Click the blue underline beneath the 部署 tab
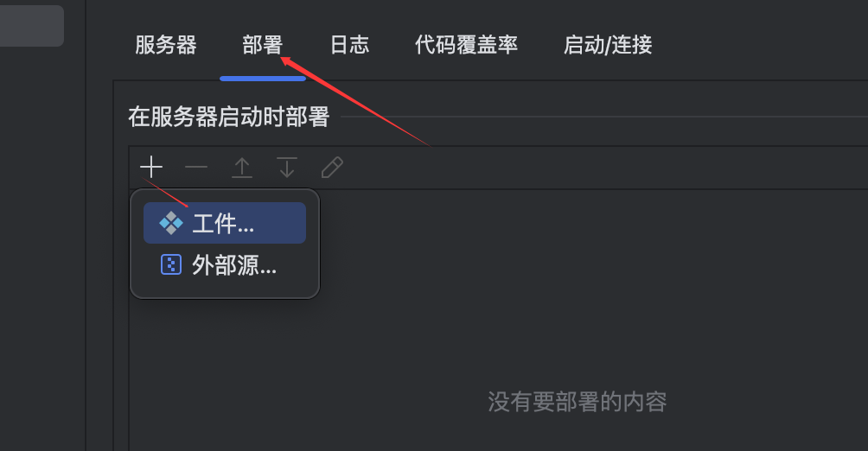 [x=263, y=79]
